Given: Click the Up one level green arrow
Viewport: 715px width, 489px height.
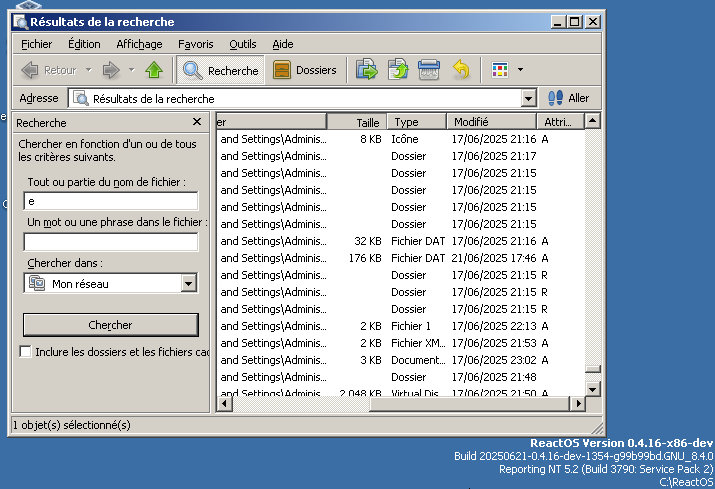Looking at the screenshot, I should pos(154,70).
